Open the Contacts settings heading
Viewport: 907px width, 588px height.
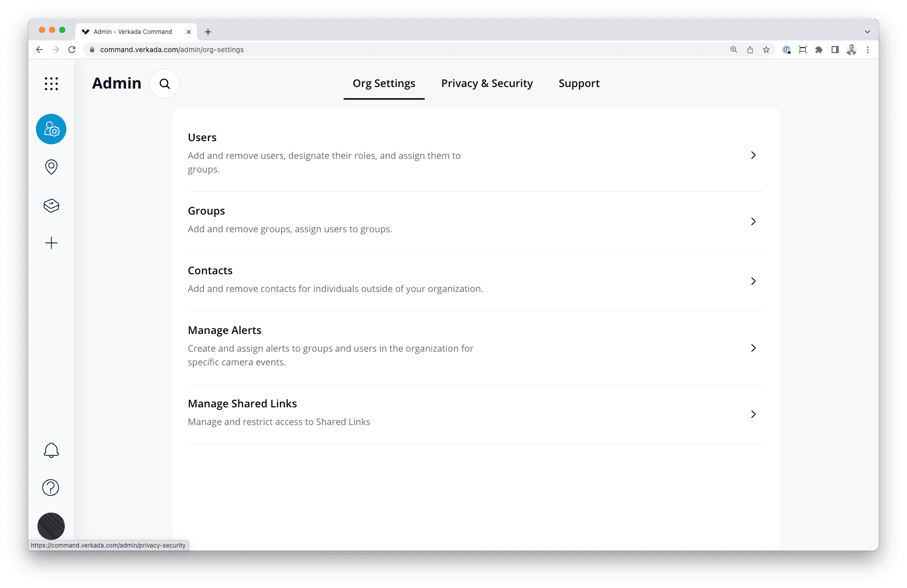point(210,271)
